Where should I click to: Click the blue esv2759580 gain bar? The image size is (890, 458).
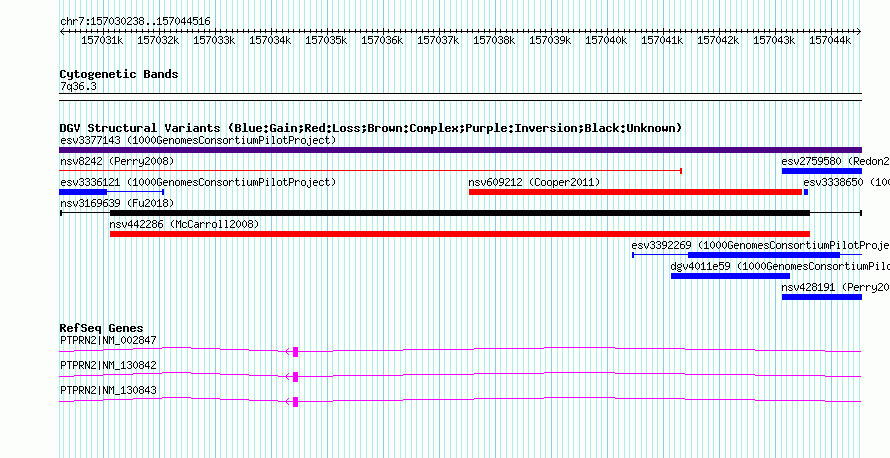821,171
